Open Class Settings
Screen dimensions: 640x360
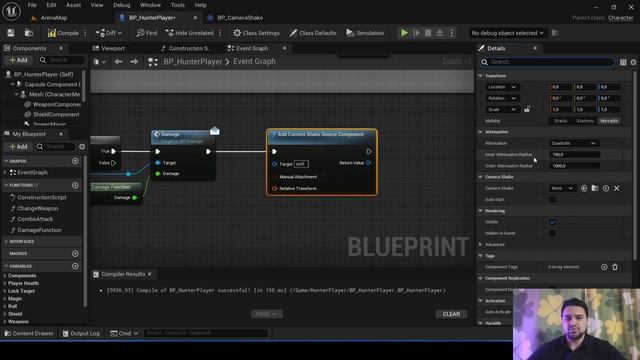coord(256,33)
